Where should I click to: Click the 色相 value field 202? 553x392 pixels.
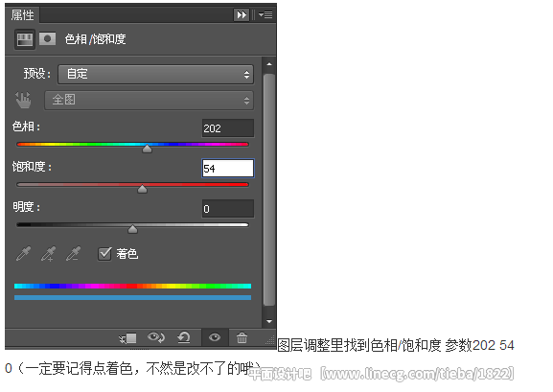228,128
